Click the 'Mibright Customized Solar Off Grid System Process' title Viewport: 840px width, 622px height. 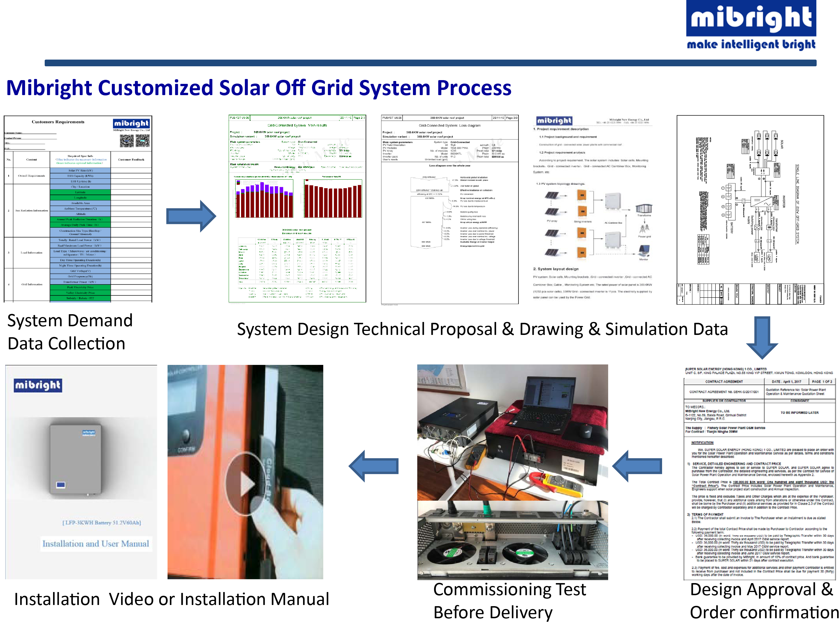[259, 88]
